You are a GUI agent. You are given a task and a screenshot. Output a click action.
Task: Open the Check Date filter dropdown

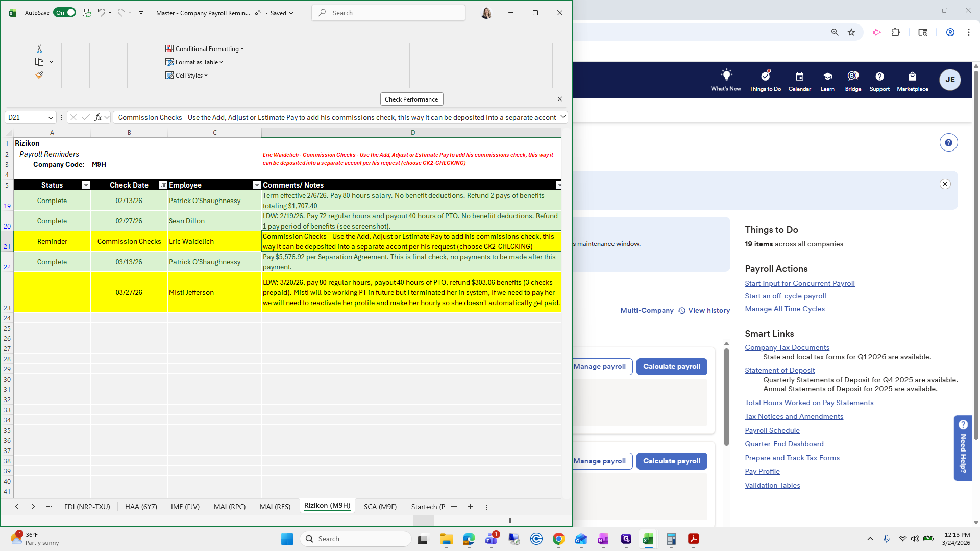[163, 185]
